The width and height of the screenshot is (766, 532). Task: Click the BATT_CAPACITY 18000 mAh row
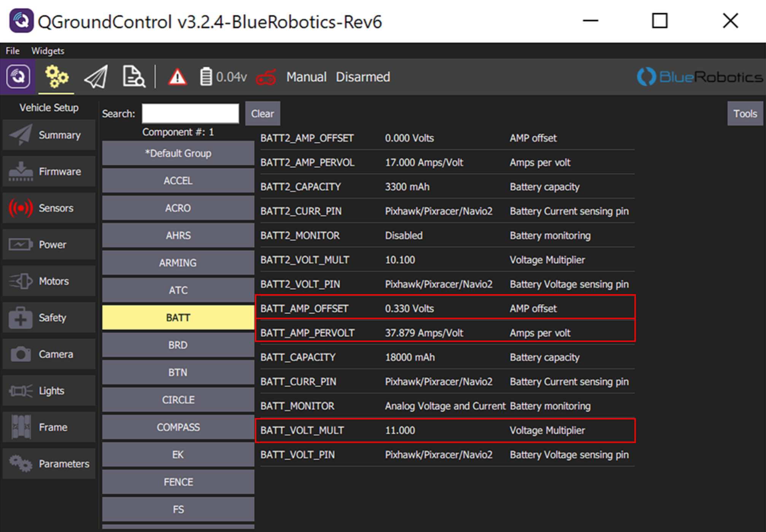click(x=447, y=357)
